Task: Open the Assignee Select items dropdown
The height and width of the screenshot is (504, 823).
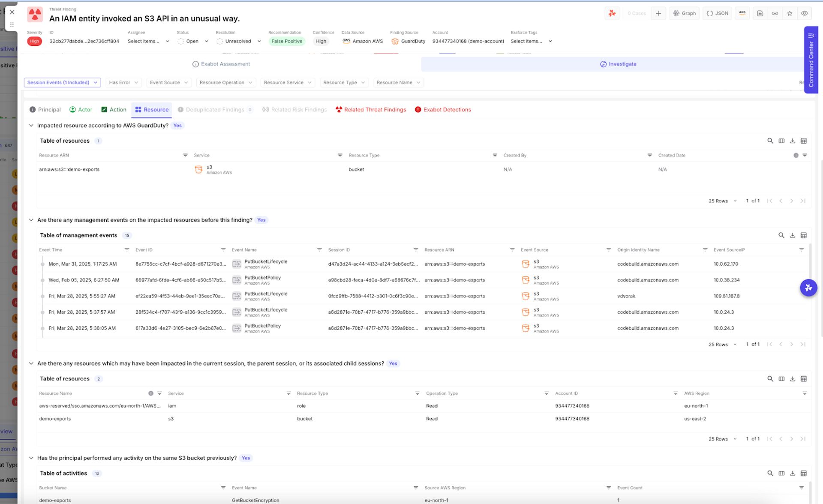Action: click(x=148, y=41)
